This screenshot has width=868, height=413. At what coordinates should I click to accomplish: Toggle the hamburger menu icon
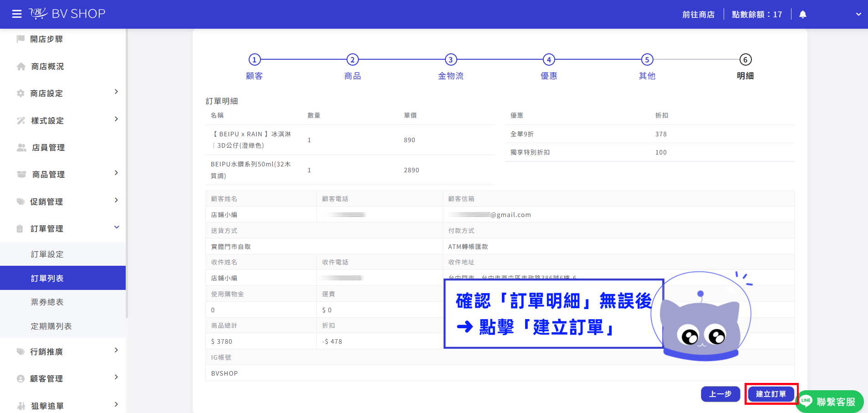[17, 14]
